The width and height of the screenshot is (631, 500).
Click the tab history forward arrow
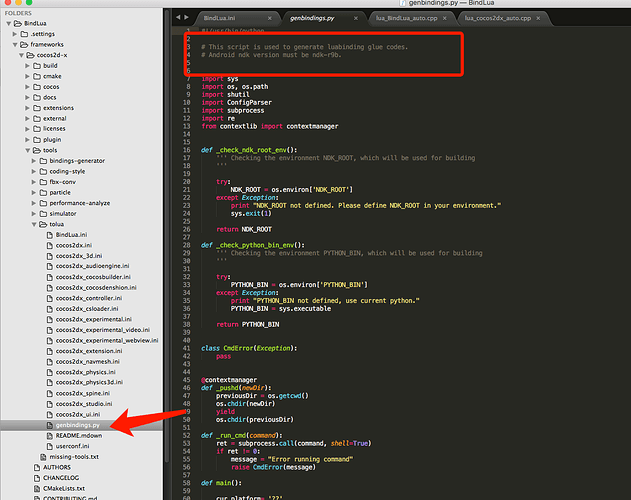(186, 17)
